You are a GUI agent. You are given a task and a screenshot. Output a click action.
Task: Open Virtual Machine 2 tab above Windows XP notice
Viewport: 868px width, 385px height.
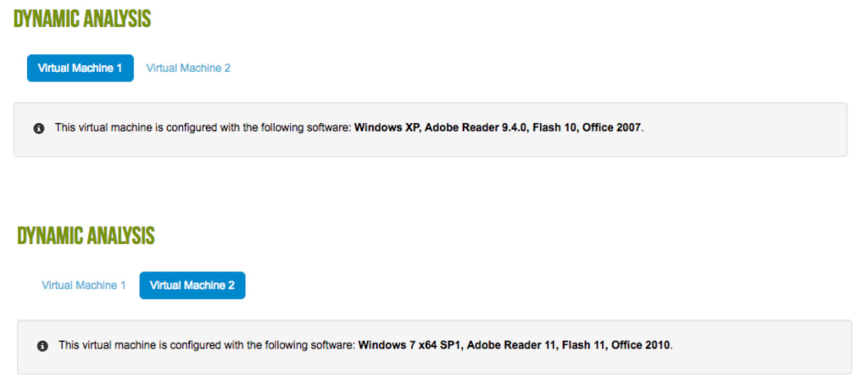(x=188, y=68)
